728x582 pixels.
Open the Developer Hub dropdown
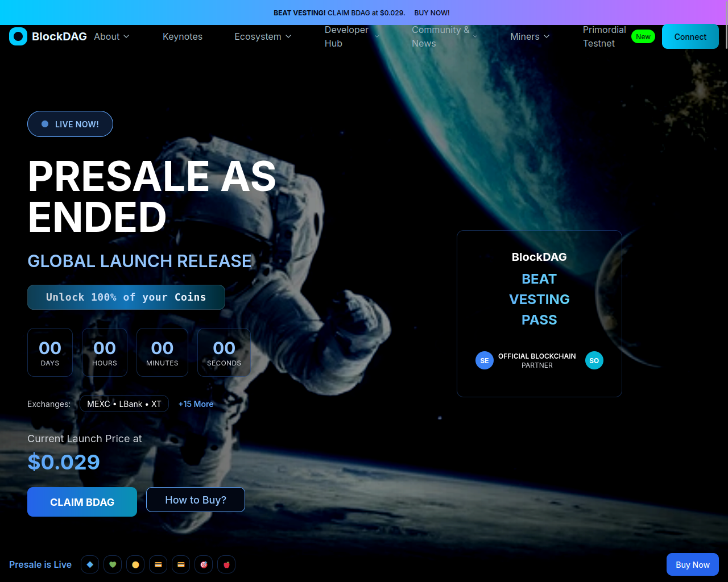352,36
